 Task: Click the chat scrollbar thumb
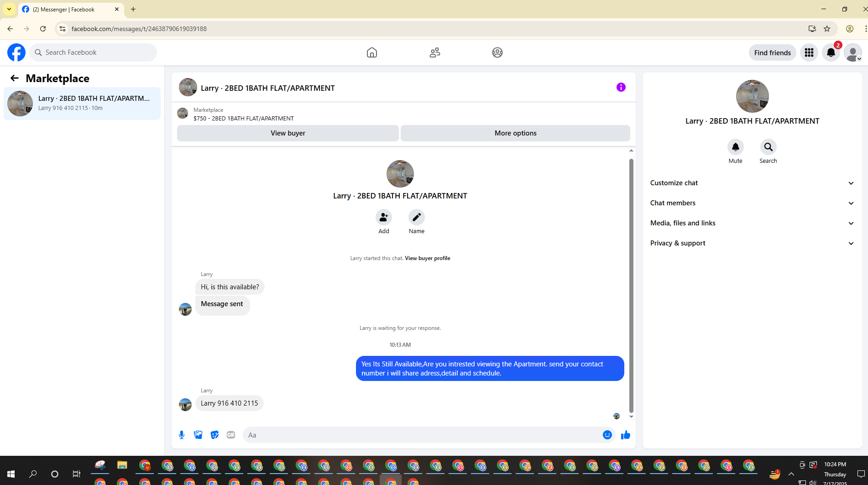point(631,286)
